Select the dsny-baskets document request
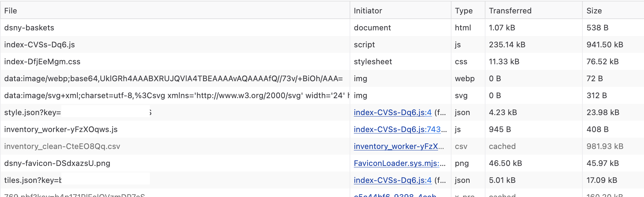The width and height of the screenshot is (644, 197). pos(29,28)
